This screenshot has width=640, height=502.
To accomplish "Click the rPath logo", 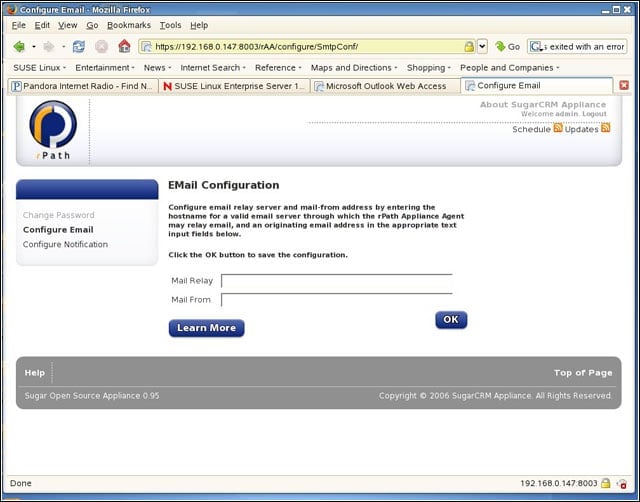I will (53, 130).
